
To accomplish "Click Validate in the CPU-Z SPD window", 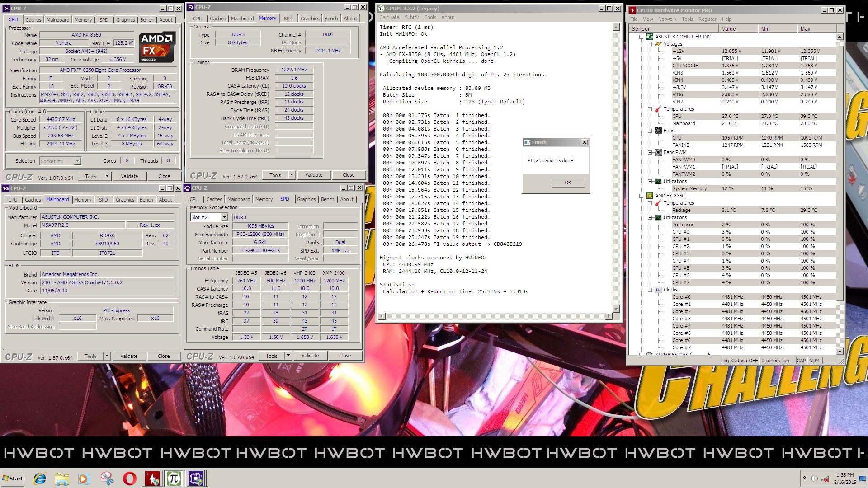I will coord(310,356).
